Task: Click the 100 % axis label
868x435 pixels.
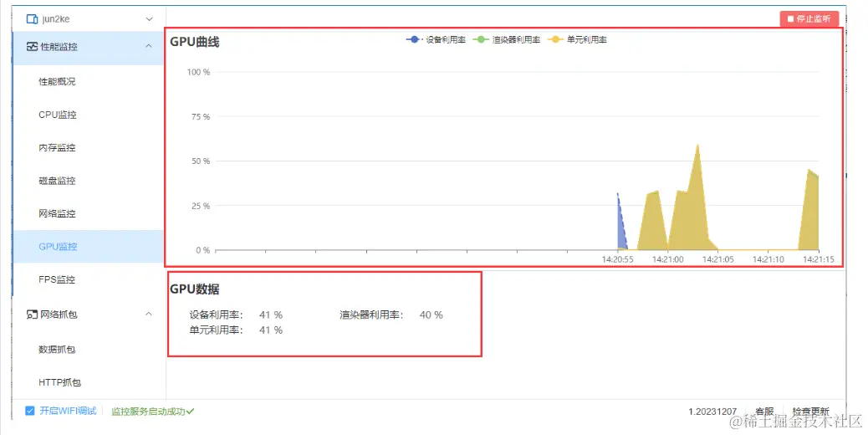Action: click(198, 72)
